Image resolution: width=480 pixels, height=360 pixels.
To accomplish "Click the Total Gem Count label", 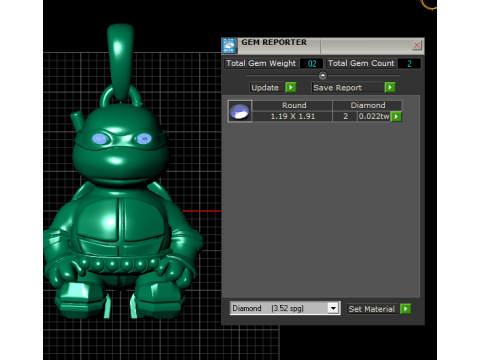I will coord(361,63).
